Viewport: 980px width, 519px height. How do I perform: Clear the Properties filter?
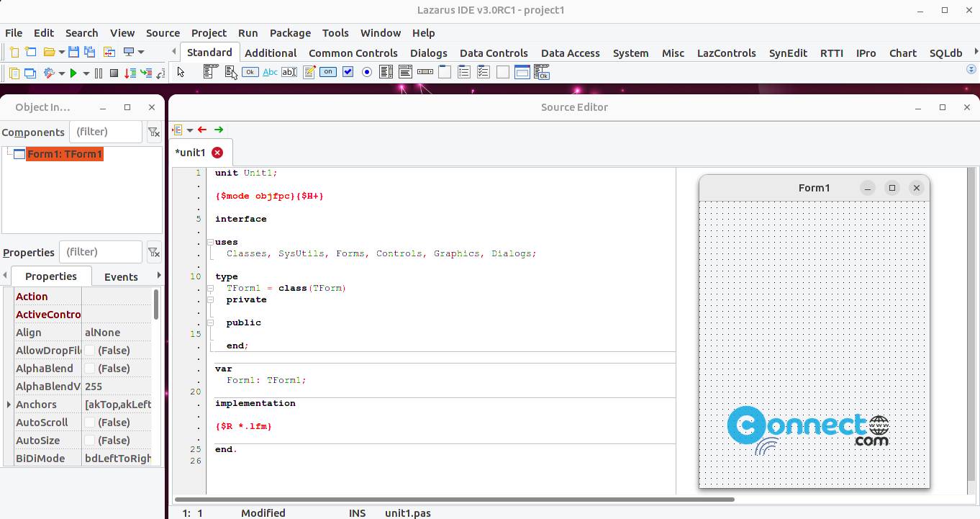[x=153, y=252]
